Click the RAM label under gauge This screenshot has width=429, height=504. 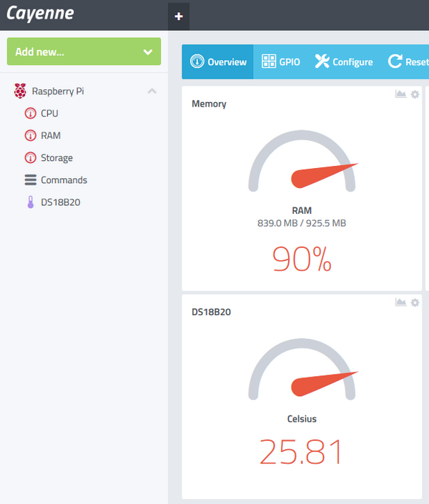(x=302, y=210)
